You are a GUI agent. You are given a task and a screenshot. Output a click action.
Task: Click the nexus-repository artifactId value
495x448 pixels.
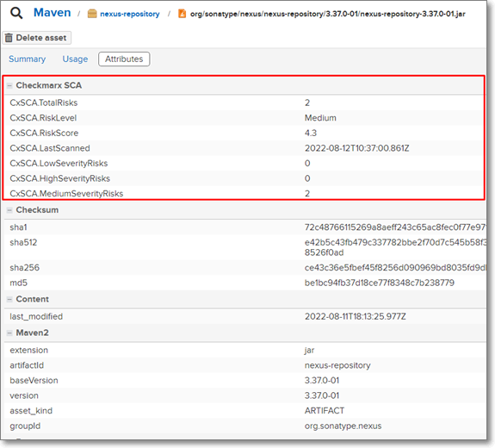tap(337, 365)
